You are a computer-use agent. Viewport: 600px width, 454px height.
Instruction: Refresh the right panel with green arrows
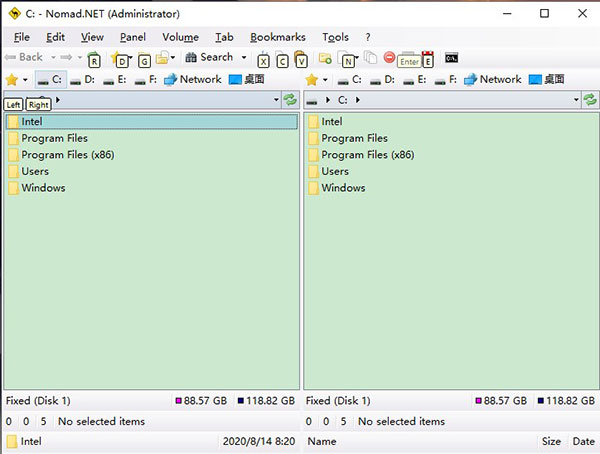[x=590, y=100]
